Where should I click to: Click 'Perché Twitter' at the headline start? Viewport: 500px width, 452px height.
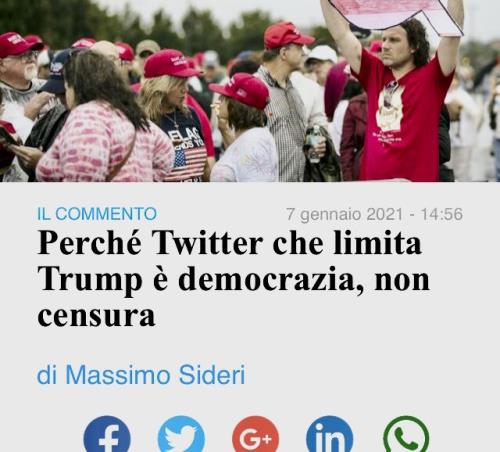(150, 243)
